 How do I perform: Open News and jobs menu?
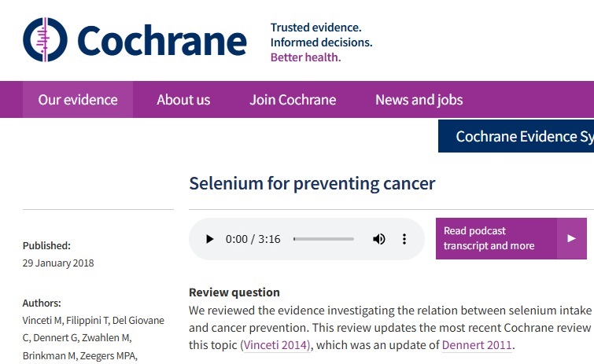(x=419, y=100)
